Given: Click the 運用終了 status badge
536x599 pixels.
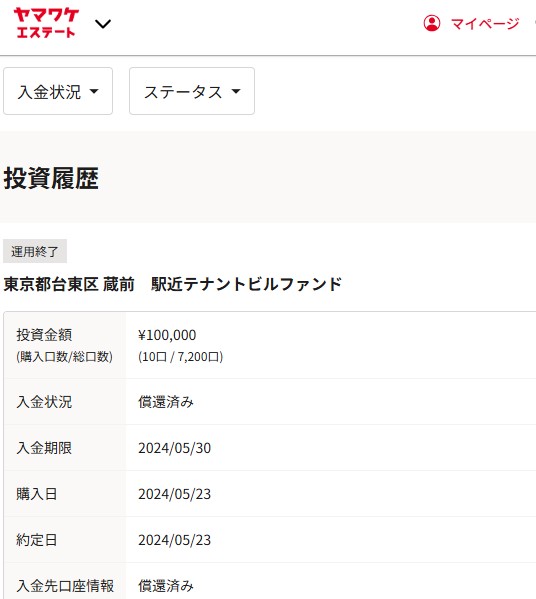Looking at the screenshot, I should (35, 251).
